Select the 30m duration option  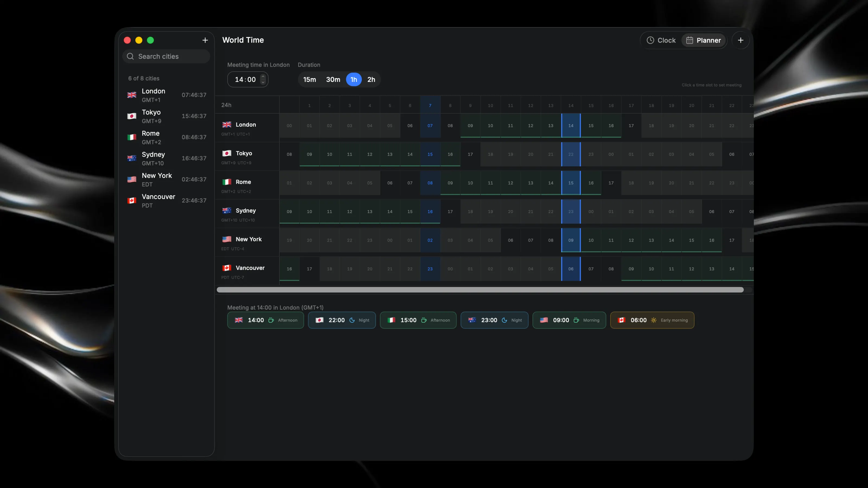333,79
